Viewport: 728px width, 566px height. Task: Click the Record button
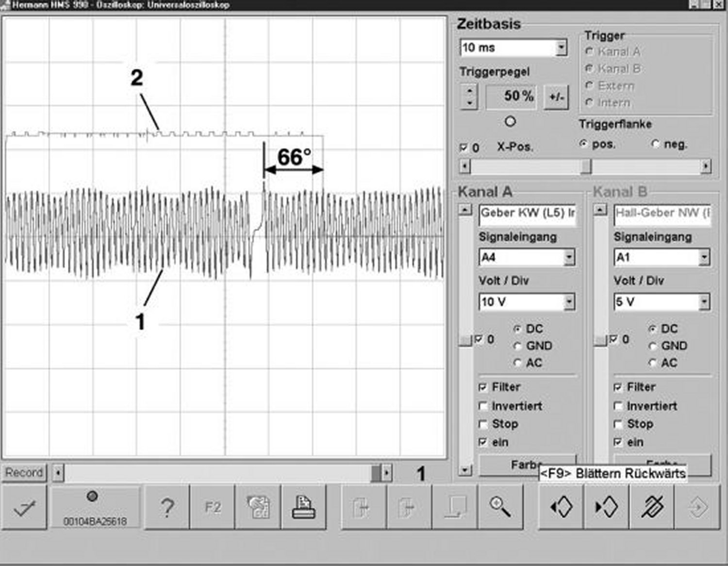(x=24, y=472)
